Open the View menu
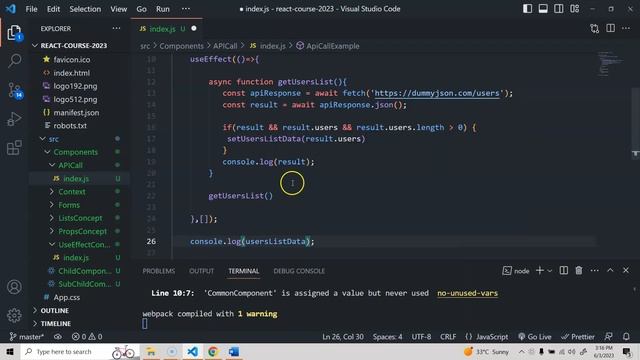Screen dimensions: 640x360 point(118,9)
